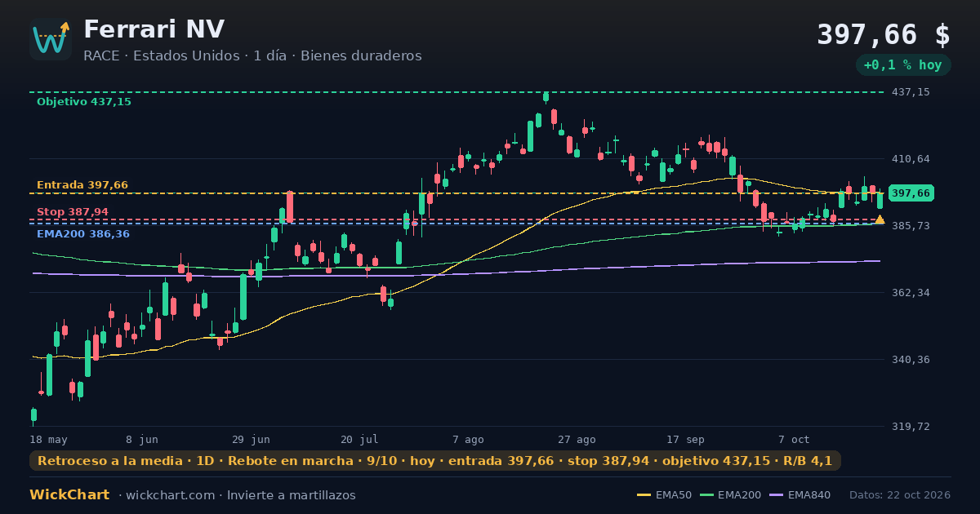Screen dimensions: 980x514
Task: Click the 8 jun date on the time axis
Action: pyautogui.click(x=142, y=439)
